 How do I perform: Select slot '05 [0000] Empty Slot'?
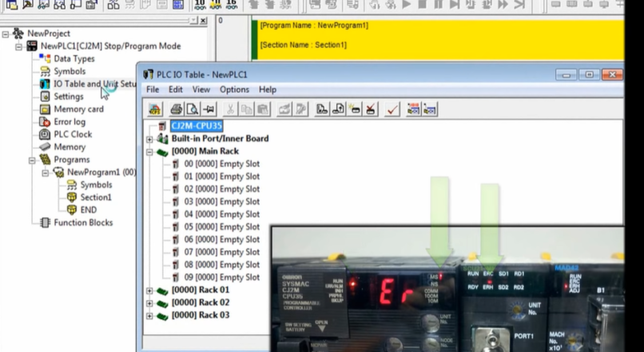(222, 227)
